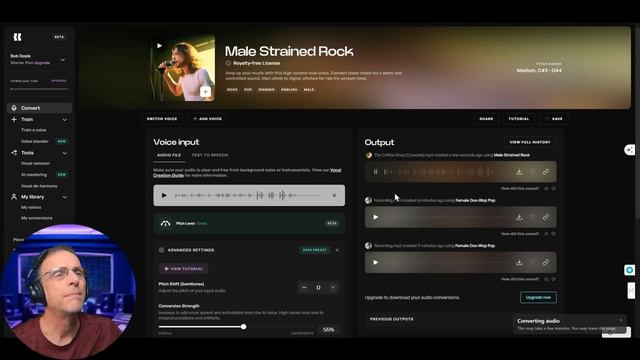Increase pitch shift with plus button
The width and height of the screenshot is (640, 360).
pos(333,288)
